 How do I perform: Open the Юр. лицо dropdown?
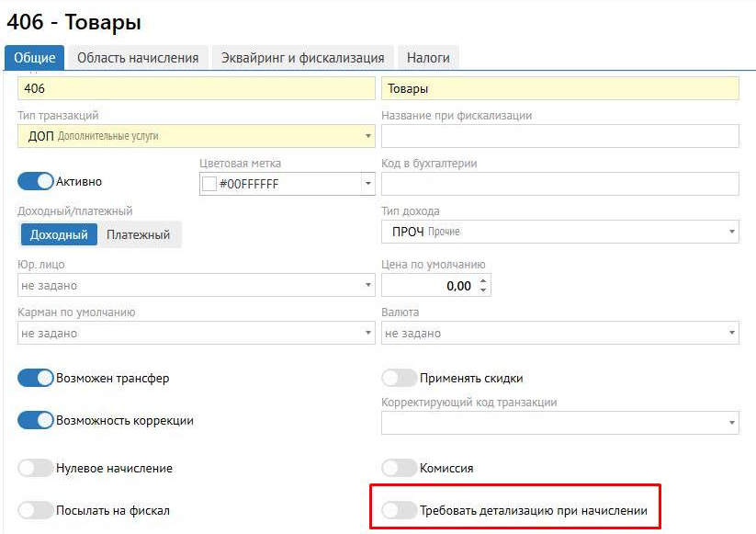(196, 286)
